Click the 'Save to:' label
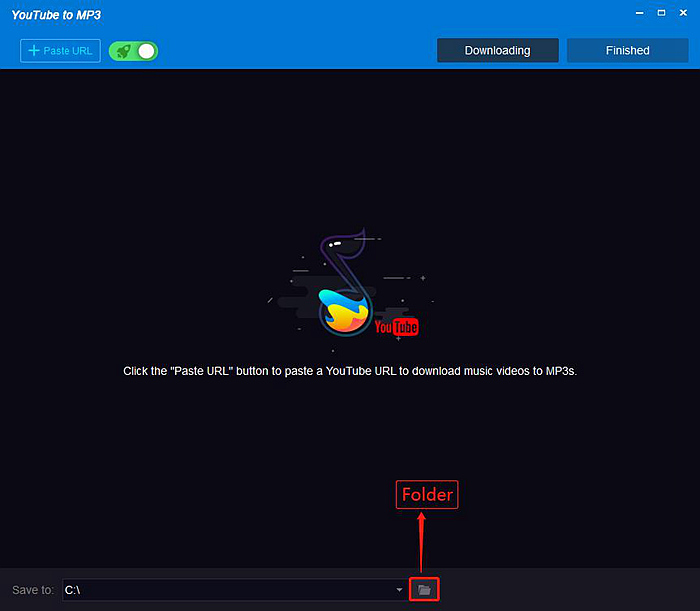Screen dimensions: 700x611 pyautogui.click(x=33, y=590)
